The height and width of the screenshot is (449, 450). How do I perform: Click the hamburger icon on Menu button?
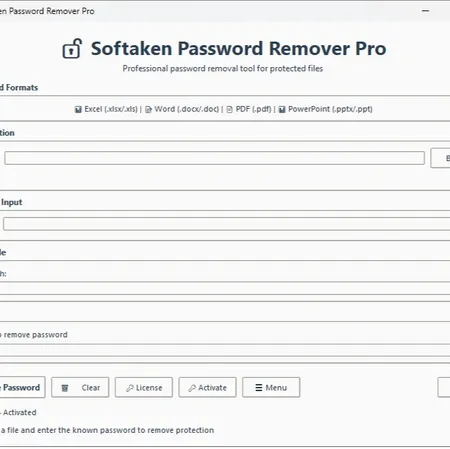click(x=259, y=388)
